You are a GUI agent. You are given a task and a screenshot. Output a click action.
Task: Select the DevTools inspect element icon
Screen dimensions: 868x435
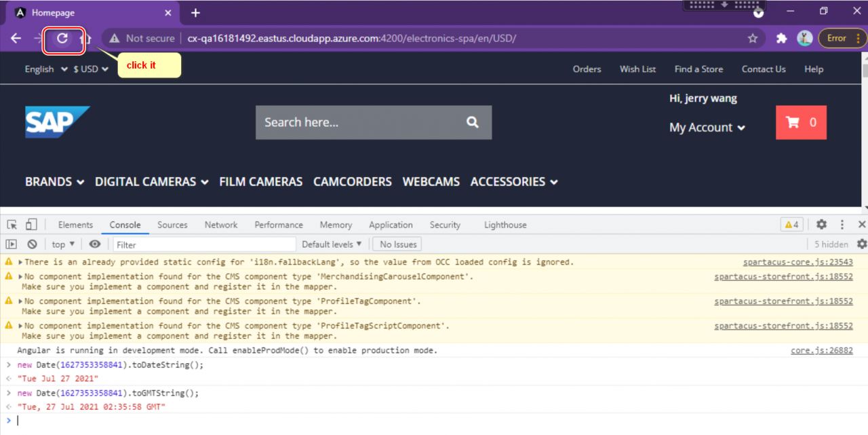pos(12,225)
